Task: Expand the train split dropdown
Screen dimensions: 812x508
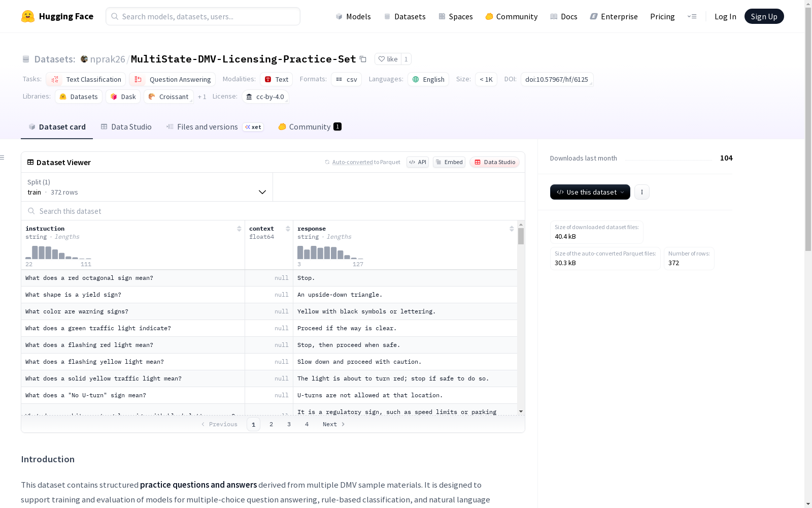Action: click(147, 187)
